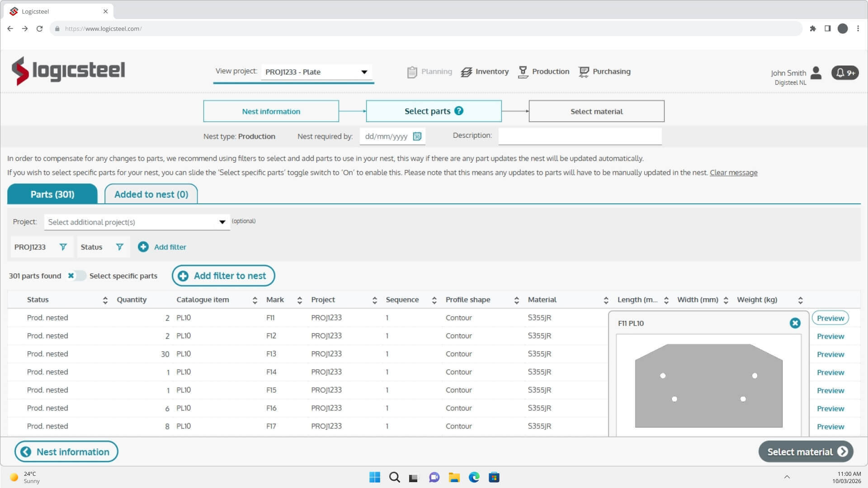
Task: Sort the table by Status column
Action: point(105,300)
